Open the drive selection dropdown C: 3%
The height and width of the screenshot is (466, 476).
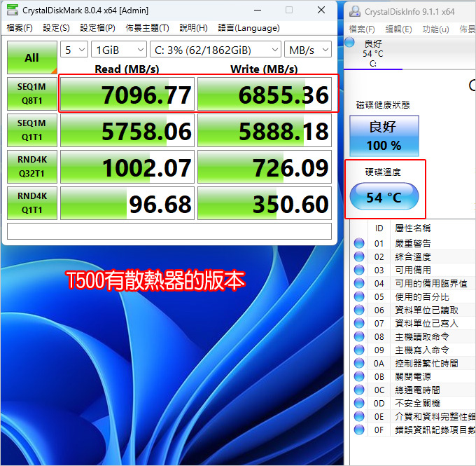215,50
